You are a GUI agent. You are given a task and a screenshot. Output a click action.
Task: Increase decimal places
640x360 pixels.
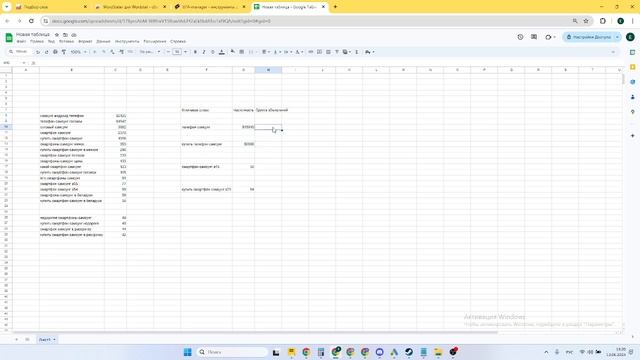[121, 52]
